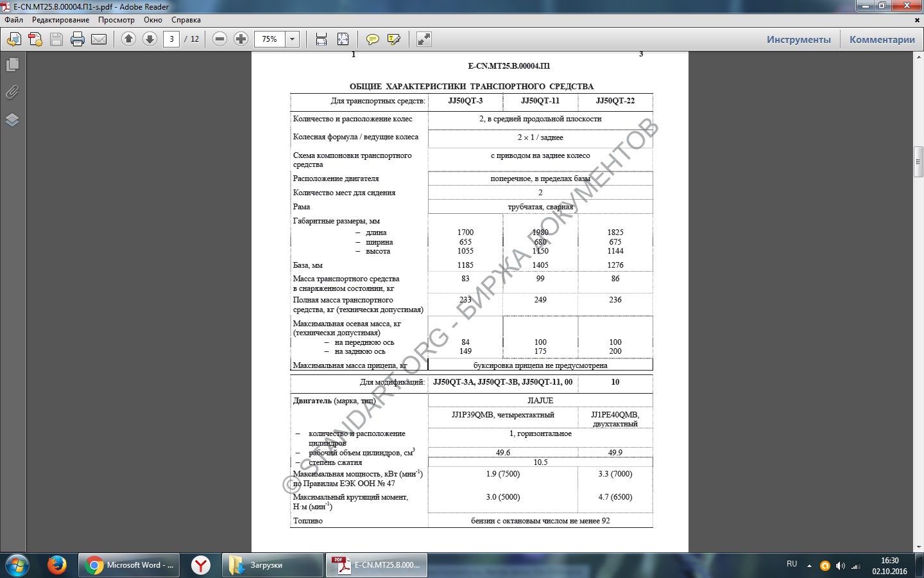
Task: Go to next page arrow
Action: (150, 39)
